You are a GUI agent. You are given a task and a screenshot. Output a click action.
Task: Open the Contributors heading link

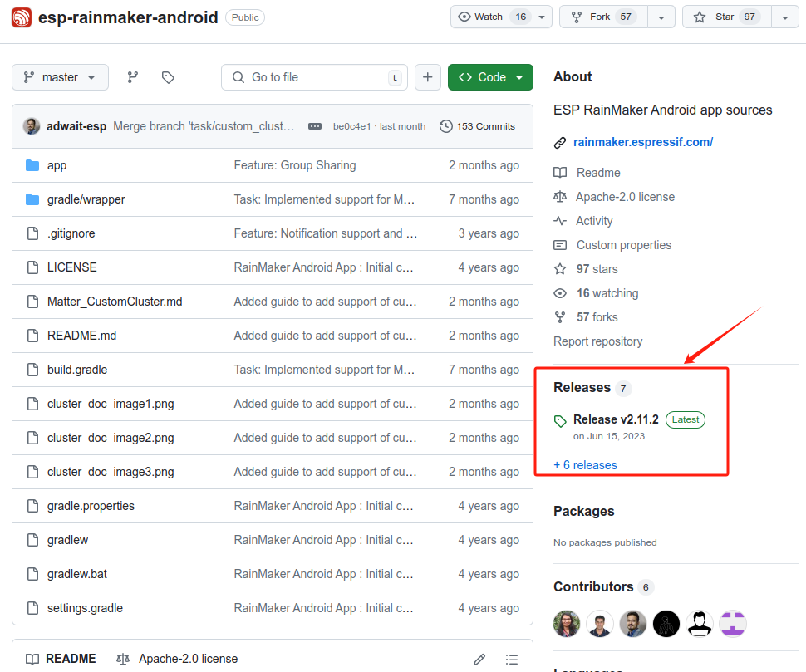(593, 586)
